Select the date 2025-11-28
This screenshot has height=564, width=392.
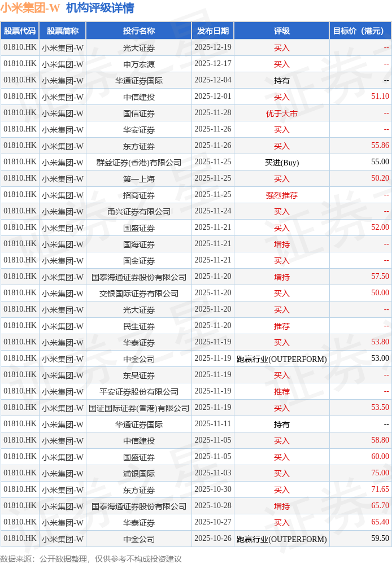click(x=213, y=113)
